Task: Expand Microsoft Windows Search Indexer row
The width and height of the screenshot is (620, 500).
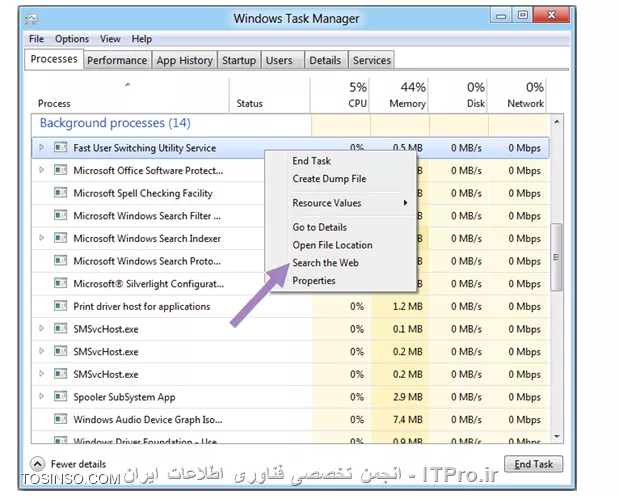Action: [x=42, y=238]
